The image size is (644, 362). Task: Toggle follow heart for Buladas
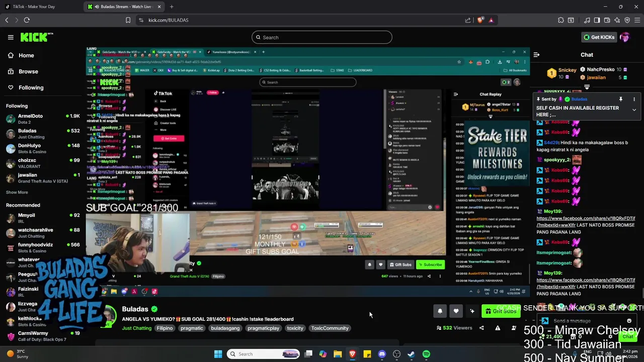pyautogui.click(x=456, y=311)
